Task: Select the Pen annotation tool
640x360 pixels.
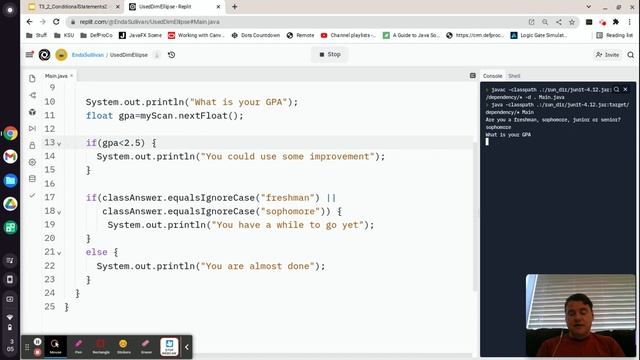Action: click(x=78, y=347)
